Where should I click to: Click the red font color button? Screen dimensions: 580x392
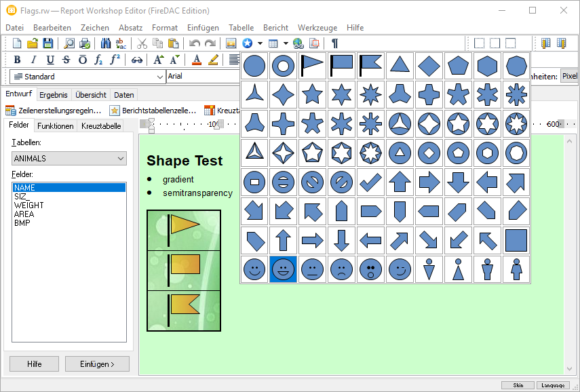click(x=197, y=60)
